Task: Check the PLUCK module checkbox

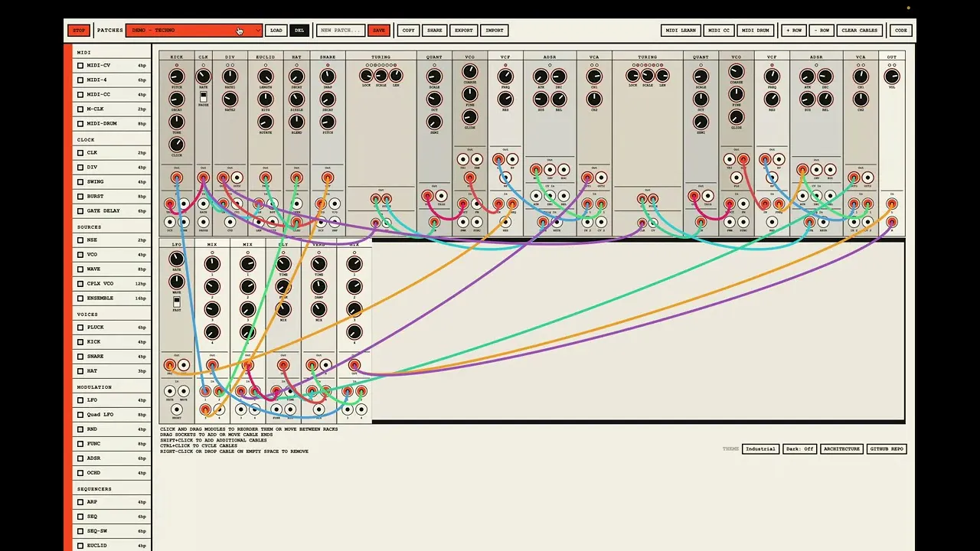Action: 80,328
